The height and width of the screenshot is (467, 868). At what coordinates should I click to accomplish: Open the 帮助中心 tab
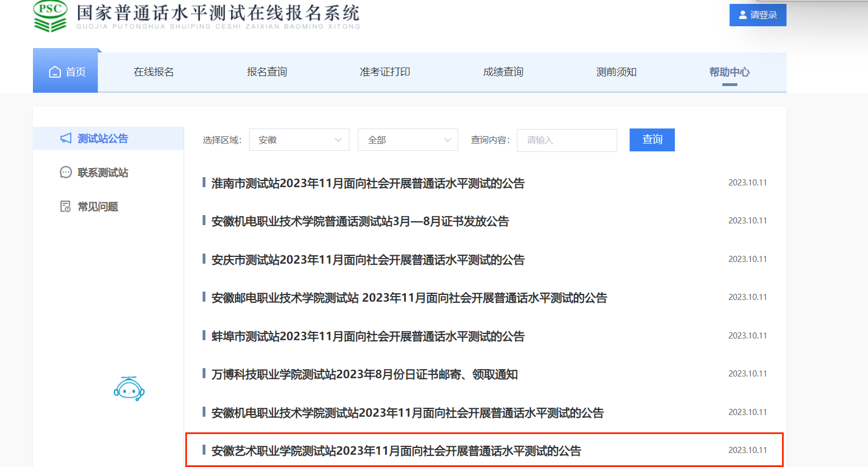click(729, 72)
